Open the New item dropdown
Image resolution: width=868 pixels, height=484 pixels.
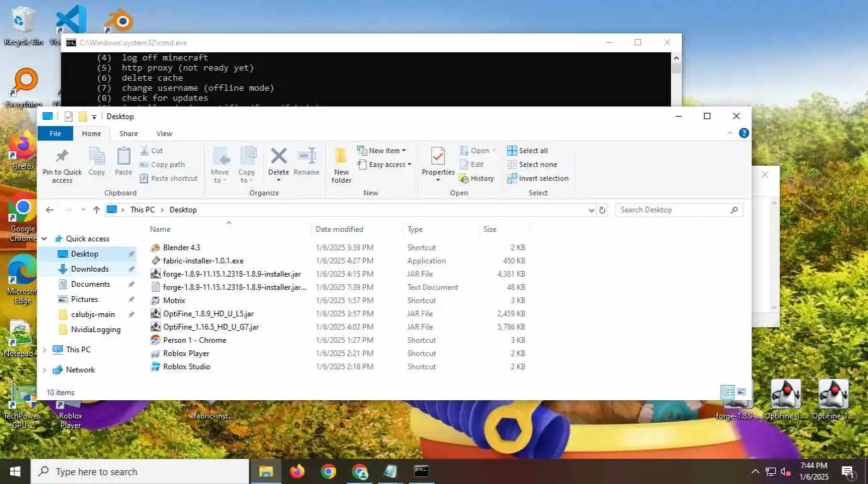coord(382,151)
